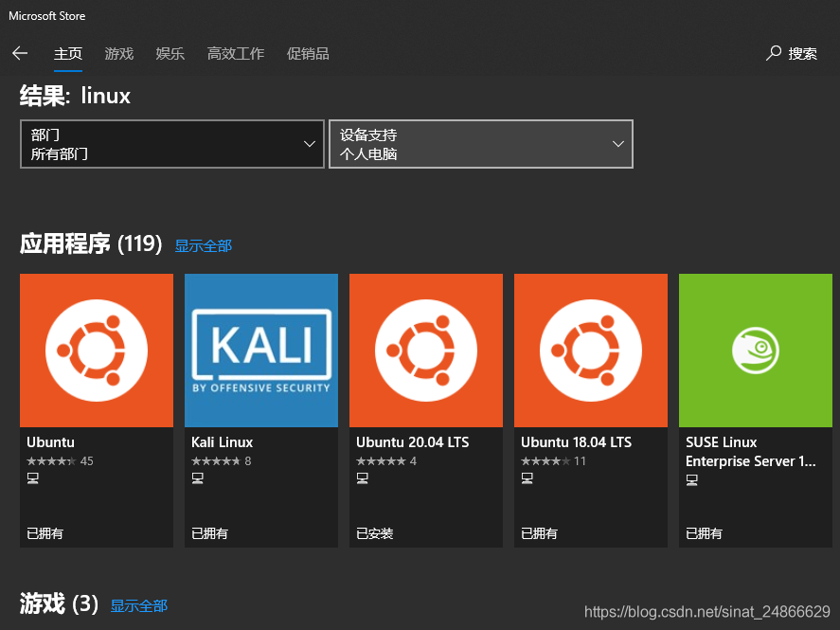Click PC device icon under SUSE Linux

click(x=692, y=480)
